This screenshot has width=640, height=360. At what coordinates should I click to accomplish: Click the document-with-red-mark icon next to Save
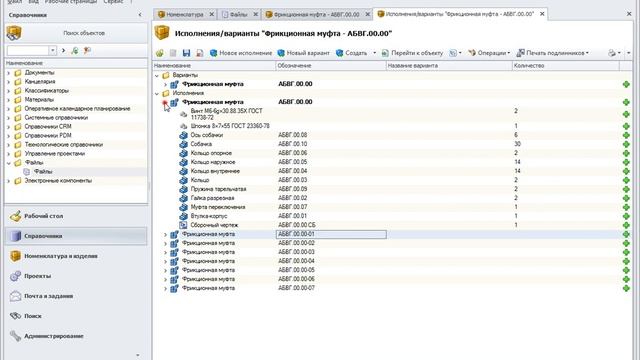(x=200, y=53)
